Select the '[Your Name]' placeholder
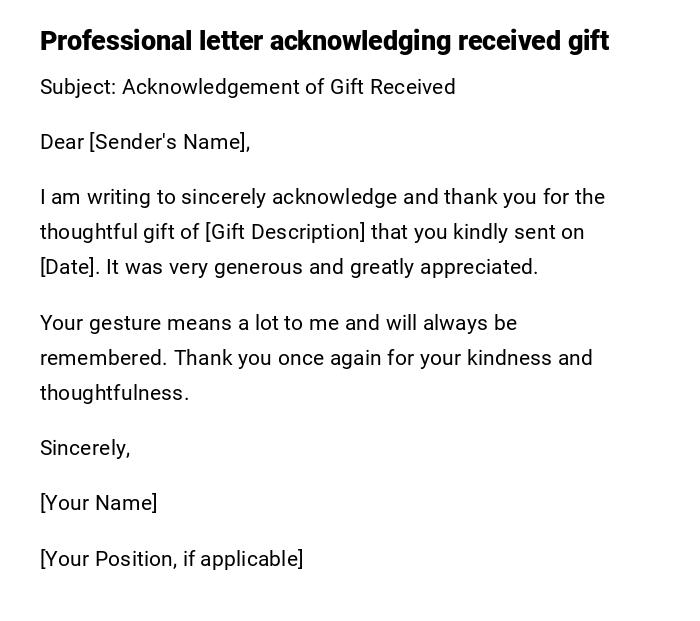This screenshot has height=621, width=700. pyautogui.click(x=98, y=503)
